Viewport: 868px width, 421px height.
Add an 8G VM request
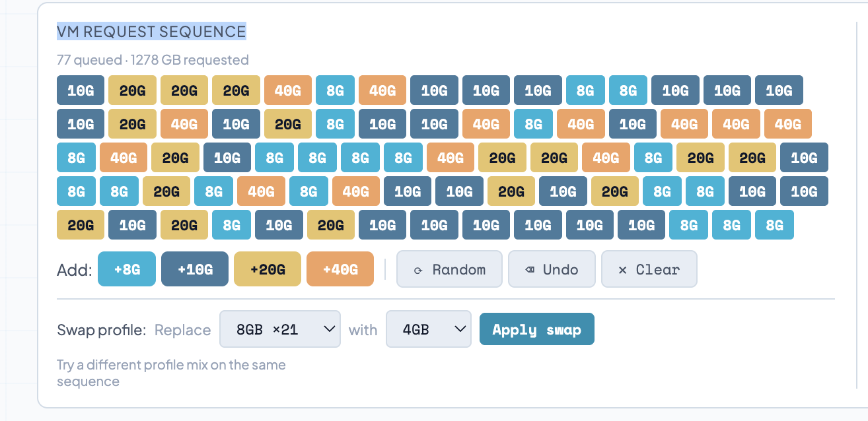127,269
